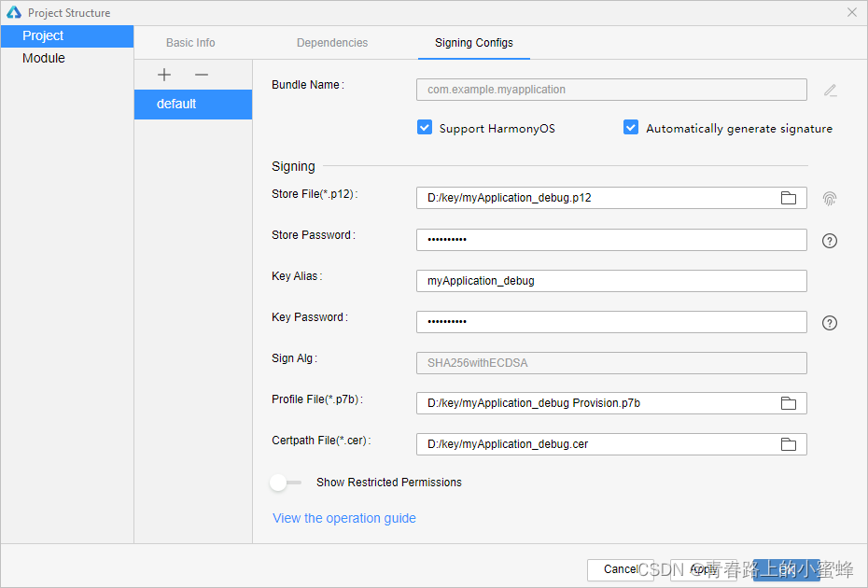
Task: Uncheck Support HarmonyOS checkbox
Action: tap(425, 128)
